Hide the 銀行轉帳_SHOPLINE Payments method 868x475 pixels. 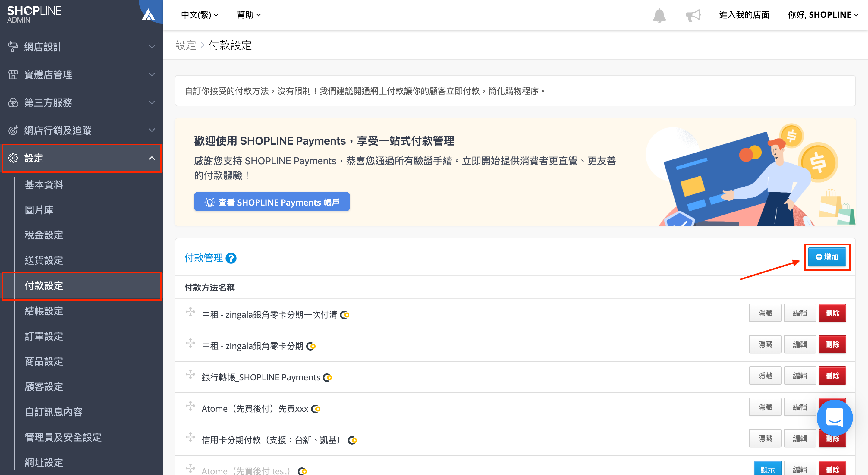(765, 376)
